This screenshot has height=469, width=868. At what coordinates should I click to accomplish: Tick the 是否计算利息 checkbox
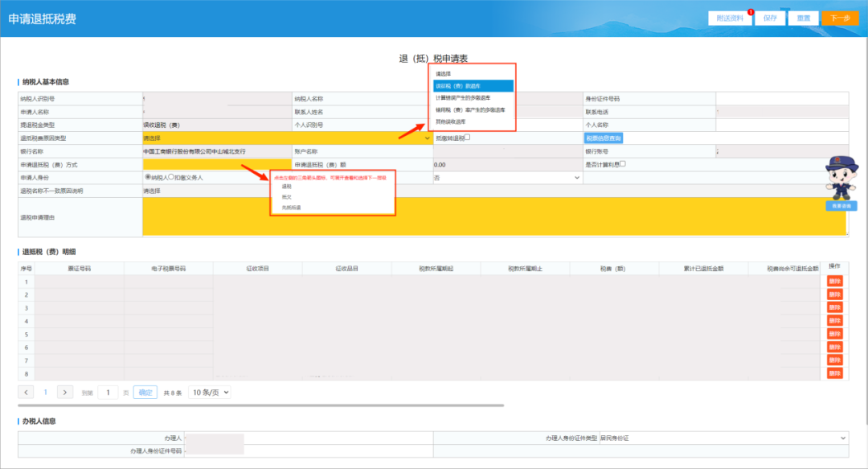pyautogui.click(x=623, y=163)
